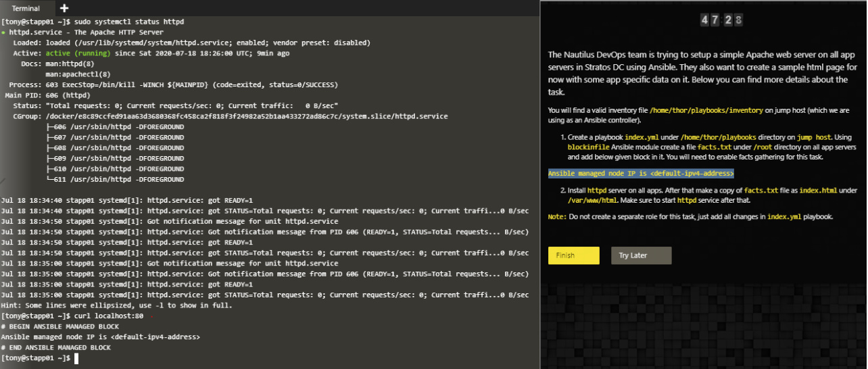Click 'Note:' label in the task description
Viewport: 868px width, 369px height.
[x=558, y=217]
